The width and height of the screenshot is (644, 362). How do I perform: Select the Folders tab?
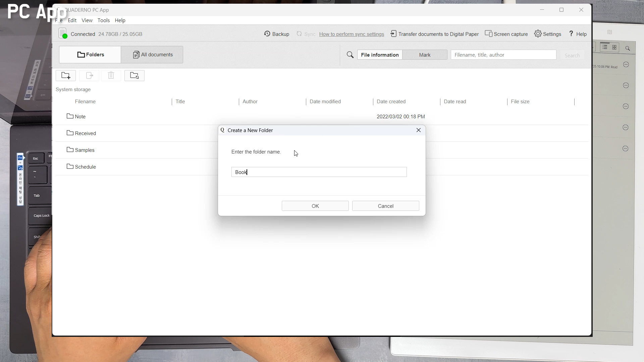pos(90,55)
